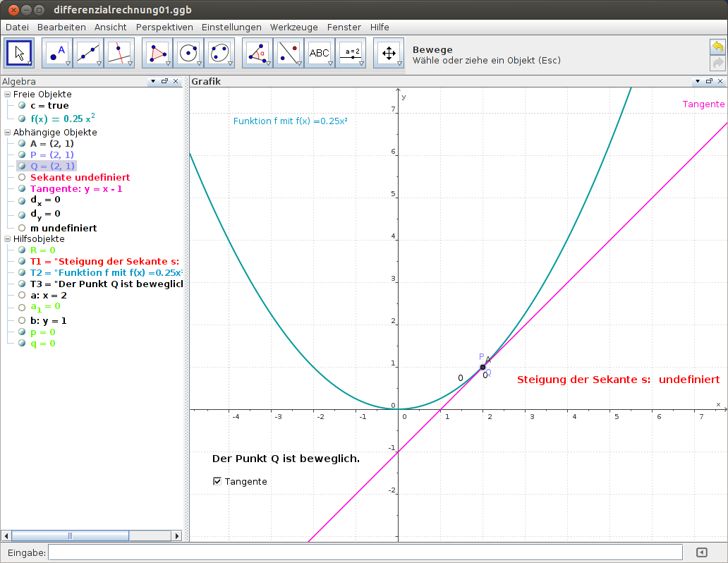Select the Bewege arrow tool
The width and height of the screenshot is (728, 563).
pos(18,53)
